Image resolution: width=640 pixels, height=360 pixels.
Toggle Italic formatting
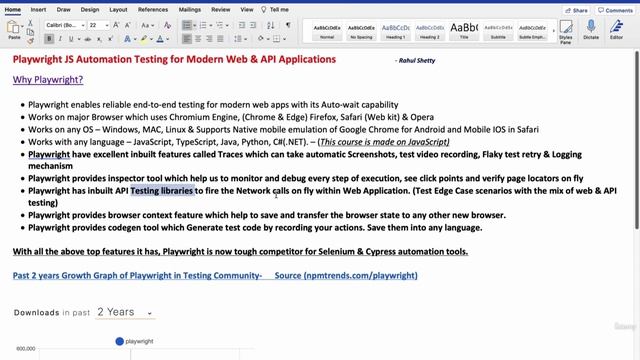click(60, 39)
